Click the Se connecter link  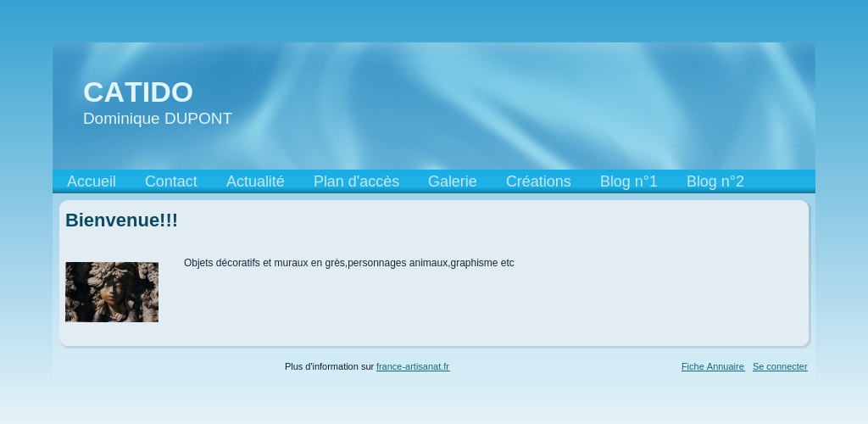tap(780, 366)
